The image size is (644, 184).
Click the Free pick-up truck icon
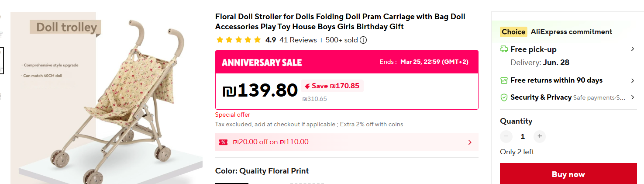point(504,49)
